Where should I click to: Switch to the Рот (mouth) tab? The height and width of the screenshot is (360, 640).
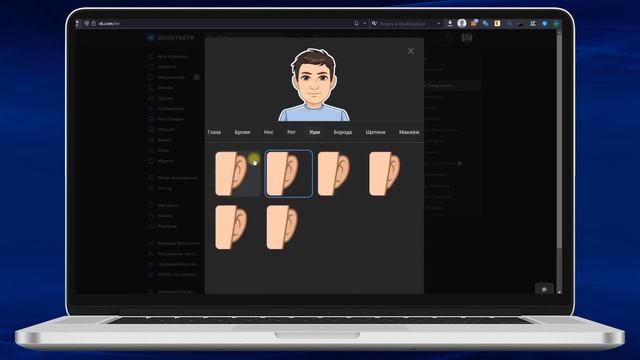[291, 132]
